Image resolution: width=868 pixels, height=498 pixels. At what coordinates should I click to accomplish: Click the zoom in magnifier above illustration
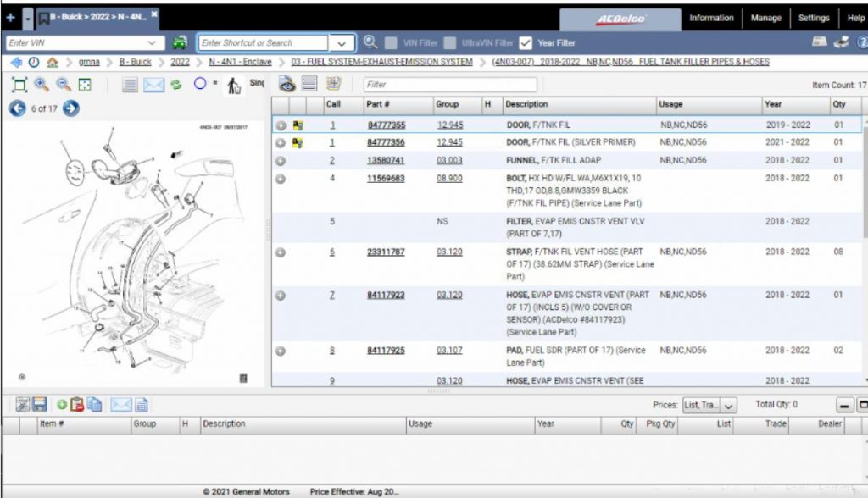point(42,85)
